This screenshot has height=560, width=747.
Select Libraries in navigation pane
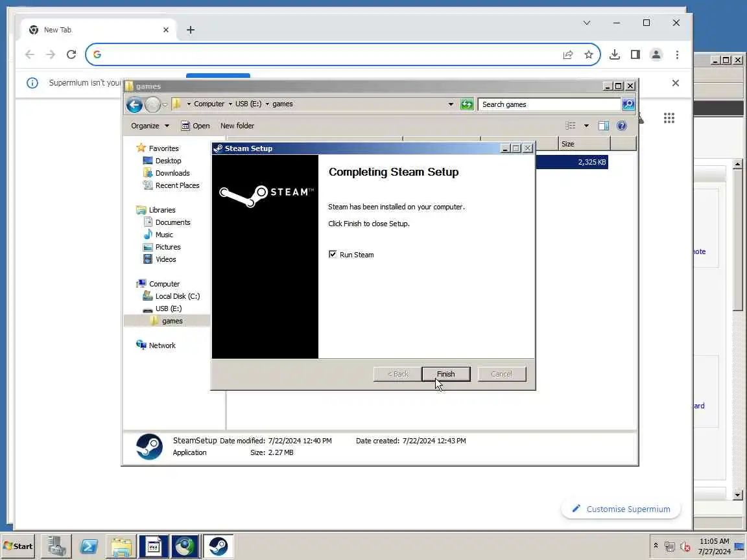[156, 210]
